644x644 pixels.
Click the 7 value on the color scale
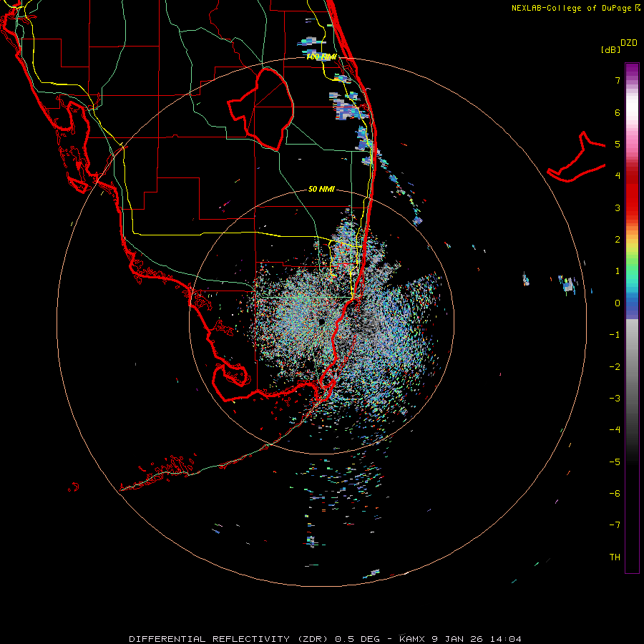618,80
